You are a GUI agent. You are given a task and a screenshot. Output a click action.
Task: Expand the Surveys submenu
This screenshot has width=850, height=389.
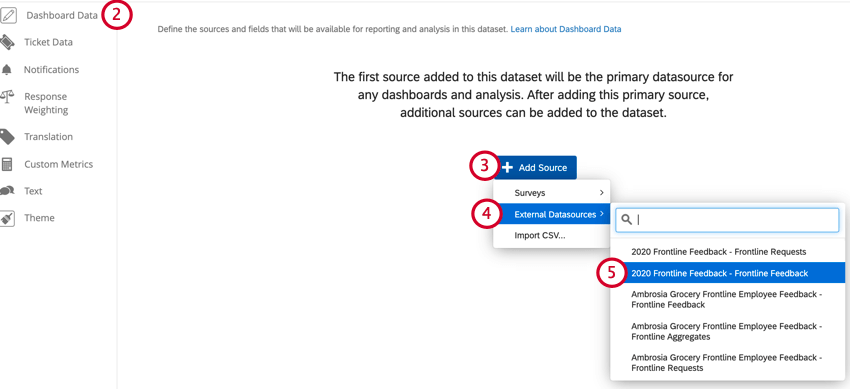click(x=552, y=193)
